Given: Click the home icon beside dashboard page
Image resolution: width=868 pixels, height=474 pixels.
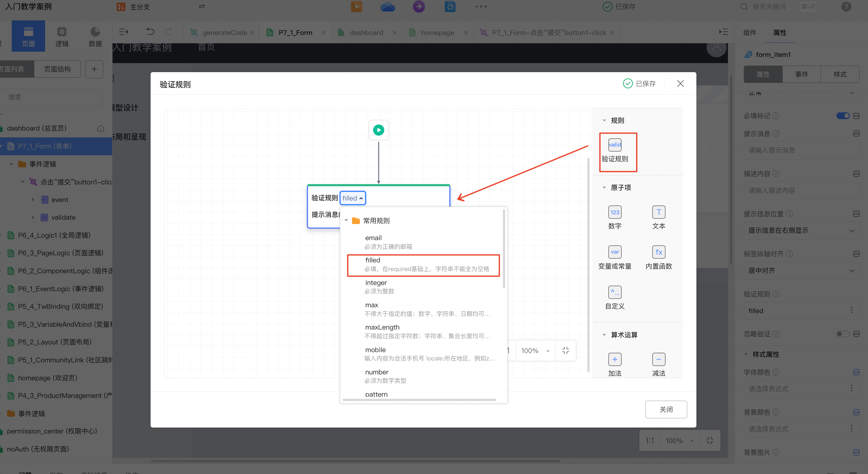Looking at the screenshot, I should pos(100,128).
